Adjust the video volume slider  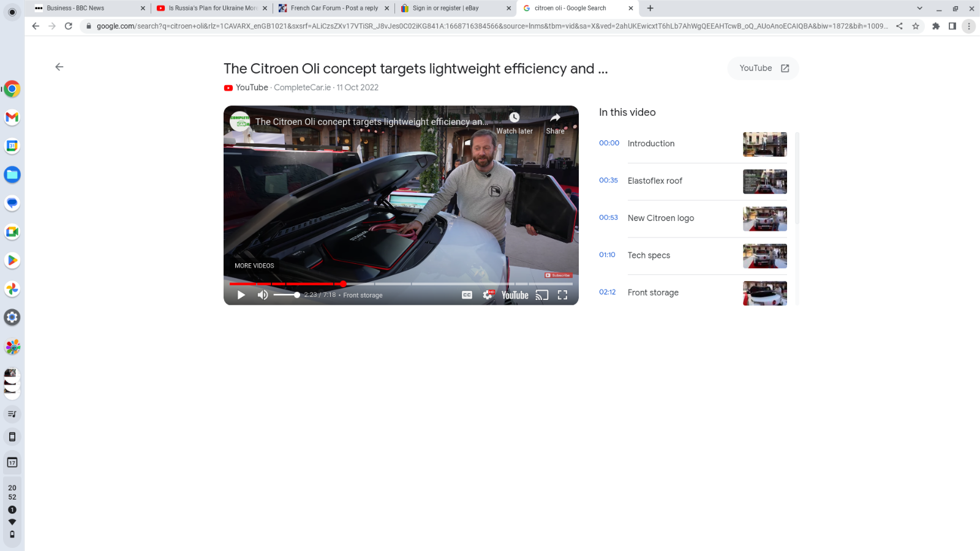pyautogui.click(x=287, y=295)
